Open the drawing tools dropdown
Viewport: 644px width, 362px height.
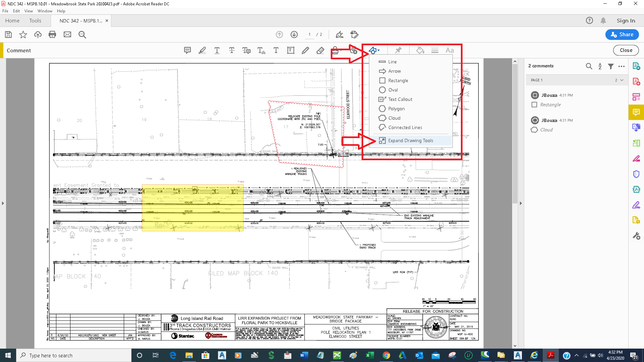[x=373, y=50]
